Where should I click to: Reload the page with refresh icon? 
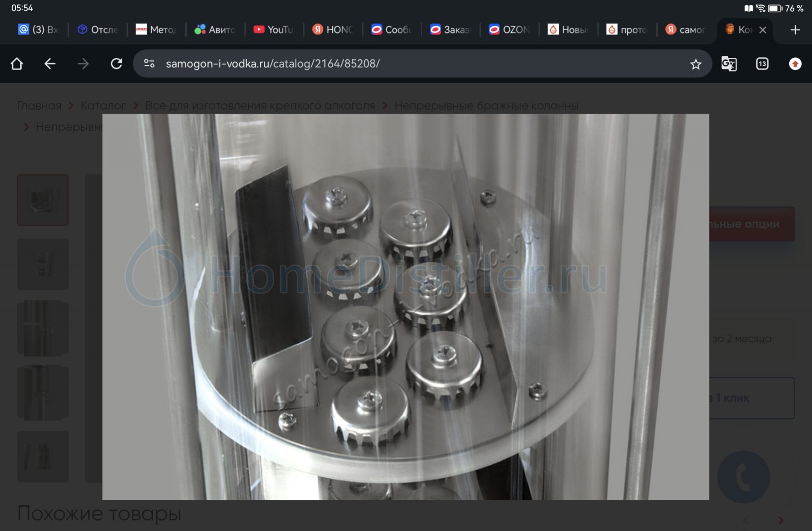pos(116,64)
